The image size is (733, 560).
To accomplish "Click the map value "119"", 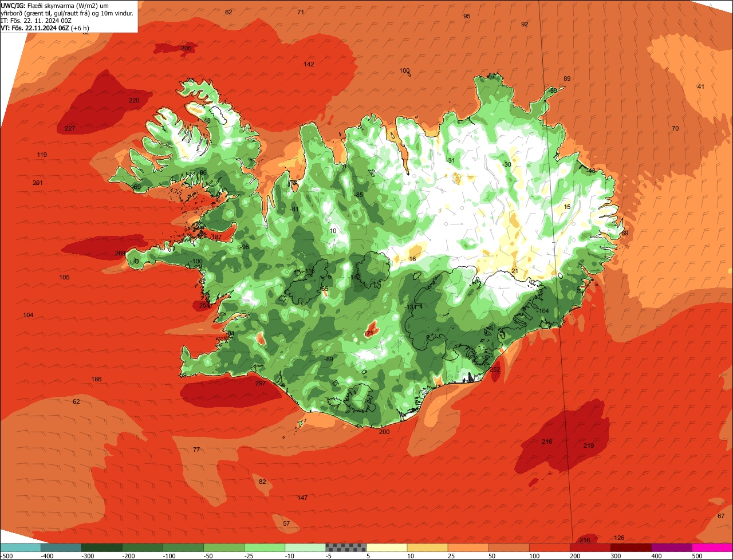I will [x=42, y=155].
